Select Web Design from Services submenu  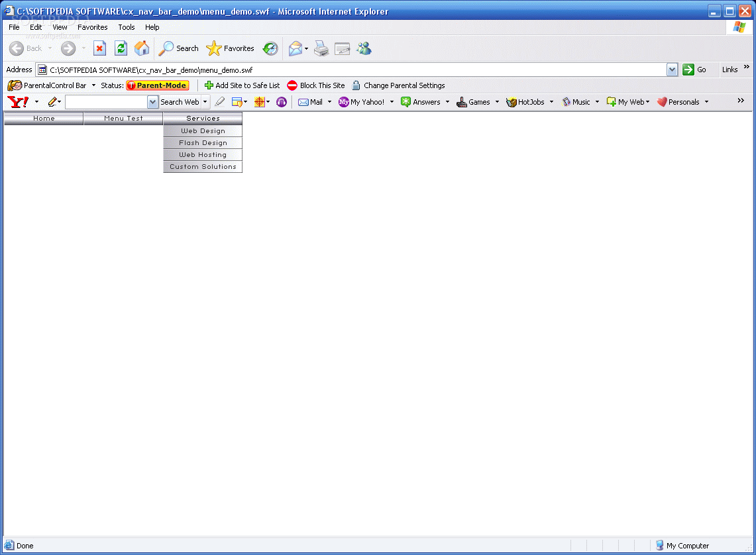pos(203,131)
